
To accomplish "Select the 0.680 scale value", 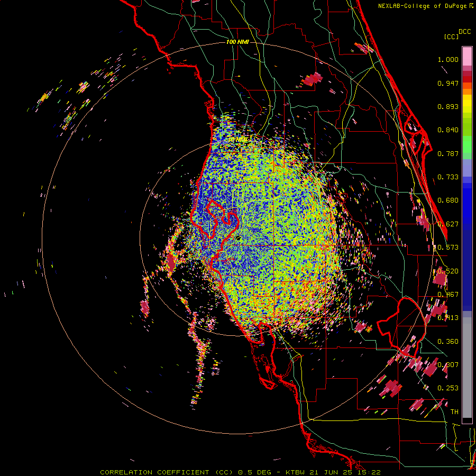I will 448,200.
